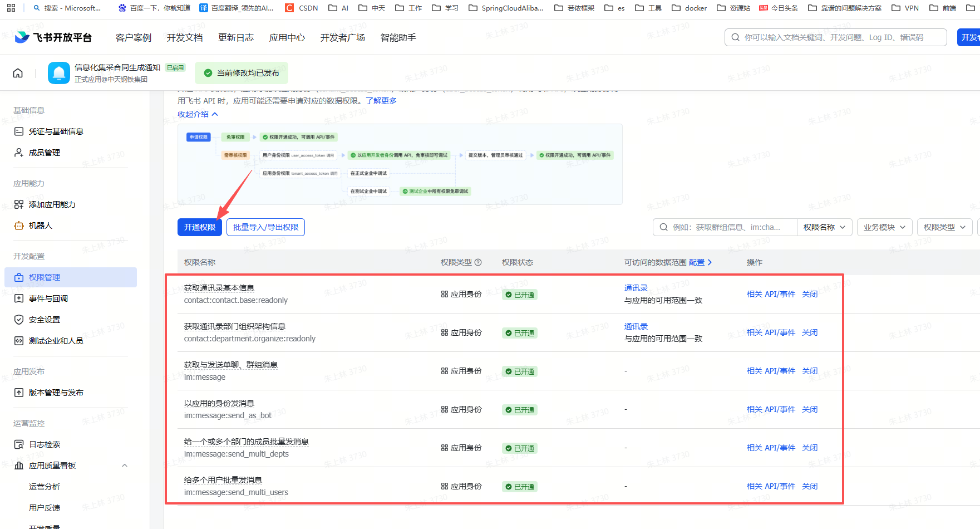The image size is (980, 529).
Task: Focus the permission search input field
Action: (725, 227)
